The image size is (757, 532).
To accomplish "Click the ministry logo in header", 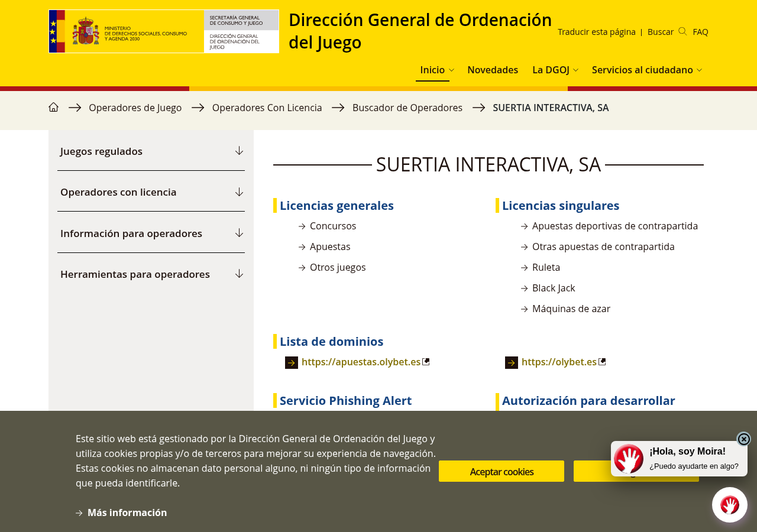I will coord(164,31).
